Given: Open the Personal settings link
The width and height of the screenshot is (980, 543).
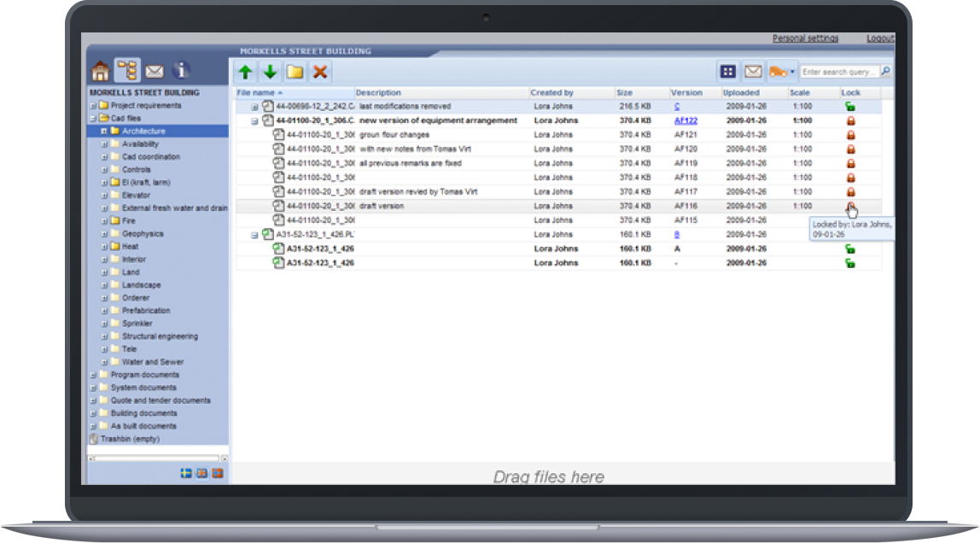Looking at the screenshot, I should [x=805, y=38].
